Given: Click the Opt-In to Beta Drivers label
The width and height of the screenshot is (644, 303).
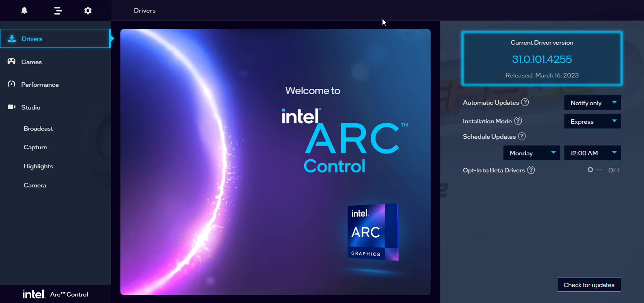Looking at the screenshot, I should coord(494,170).
